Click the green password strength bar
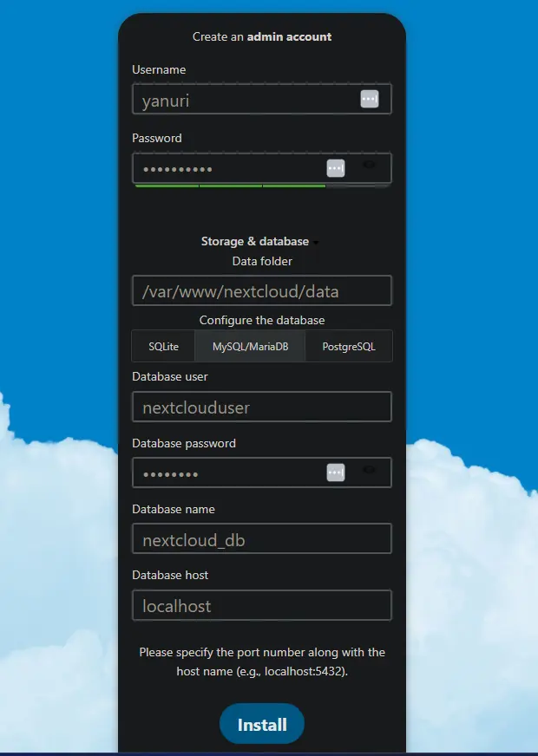This screenshot has width=538, height=756. (231, 186)
